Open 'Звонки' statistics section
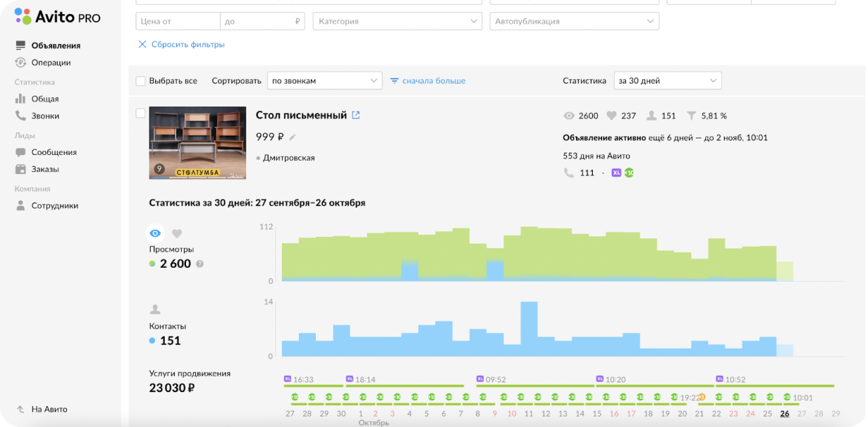 click(45, 116)
